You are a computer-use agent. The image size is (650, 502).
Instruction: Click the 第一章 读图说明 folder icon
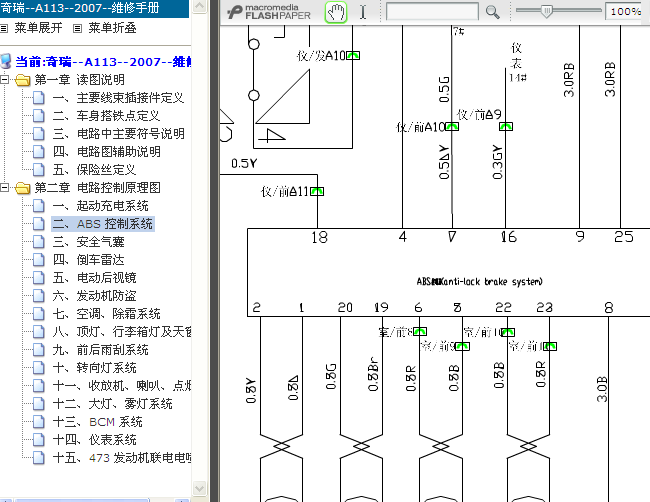[23, 80]
